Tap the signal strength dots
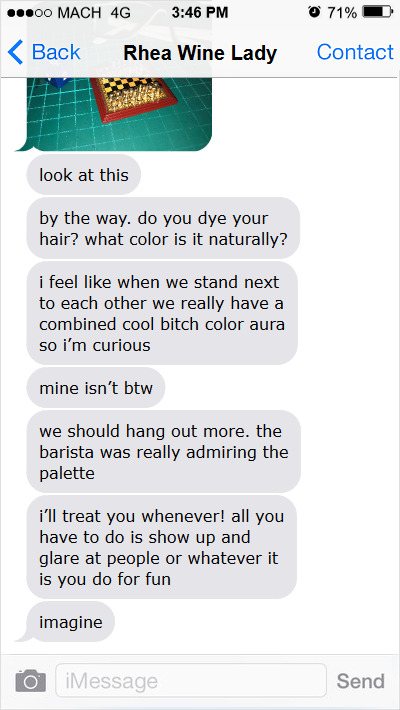This screenshot has height=710, width=400. coord(30,13)
